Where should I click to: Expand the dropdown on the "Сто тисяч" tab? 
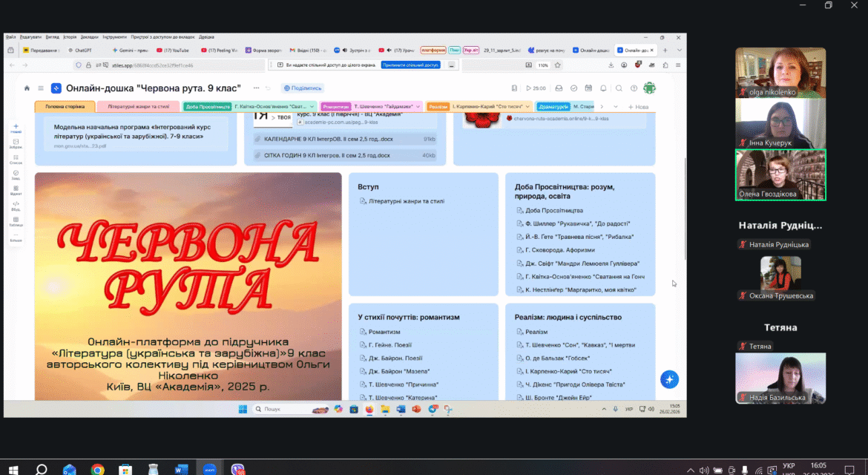click(x=527, y=106)
